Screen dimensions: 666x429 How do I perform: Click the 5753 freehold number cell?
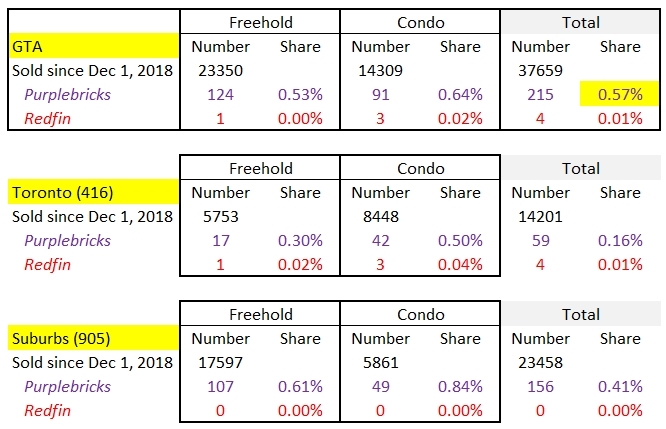(213, 217)
